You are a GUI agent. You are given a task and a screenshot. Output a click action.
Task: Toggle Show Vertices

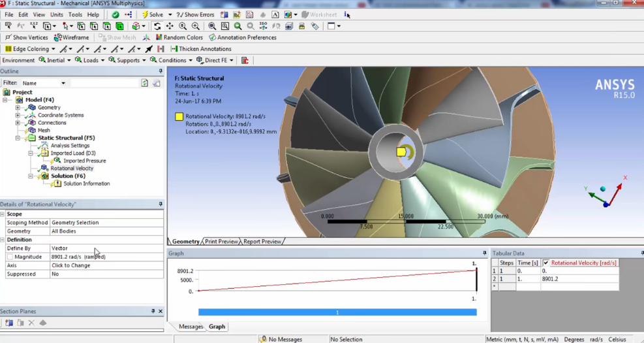tap(26, 37)
